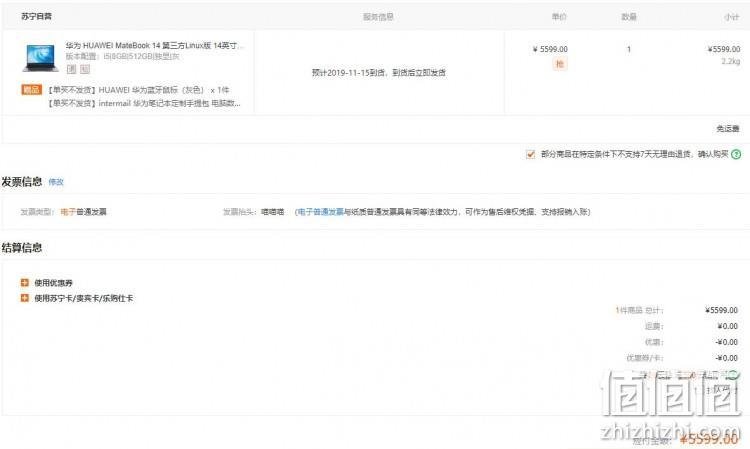Expand the 使用优惠券 section
This screenshot has width=750, height=449.
(46, 283)
